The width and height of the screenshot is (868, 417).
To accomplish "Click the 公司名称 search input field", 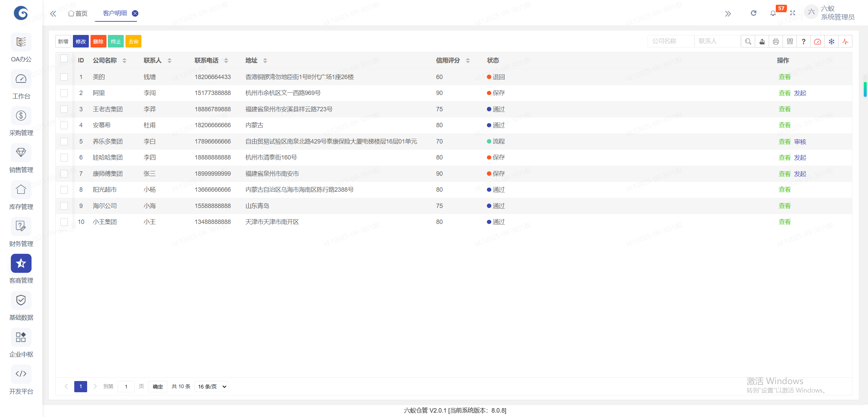I will click(671, 41).
